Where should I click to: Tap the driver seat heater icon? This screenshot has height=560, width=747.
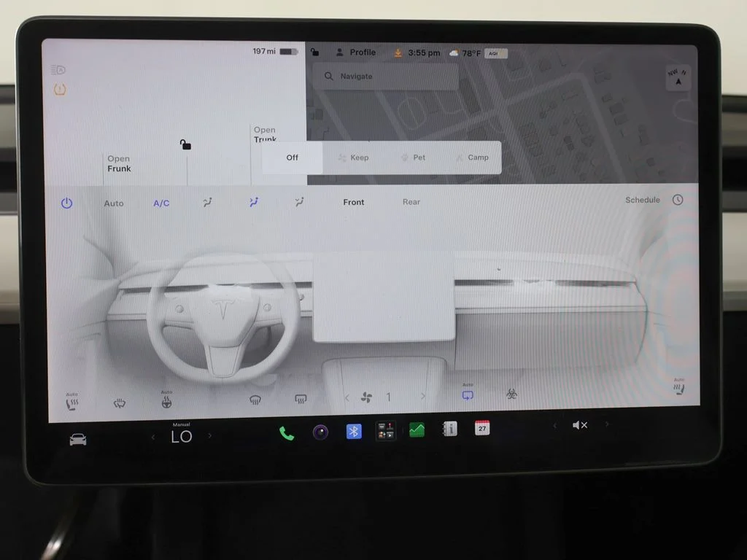72,402
